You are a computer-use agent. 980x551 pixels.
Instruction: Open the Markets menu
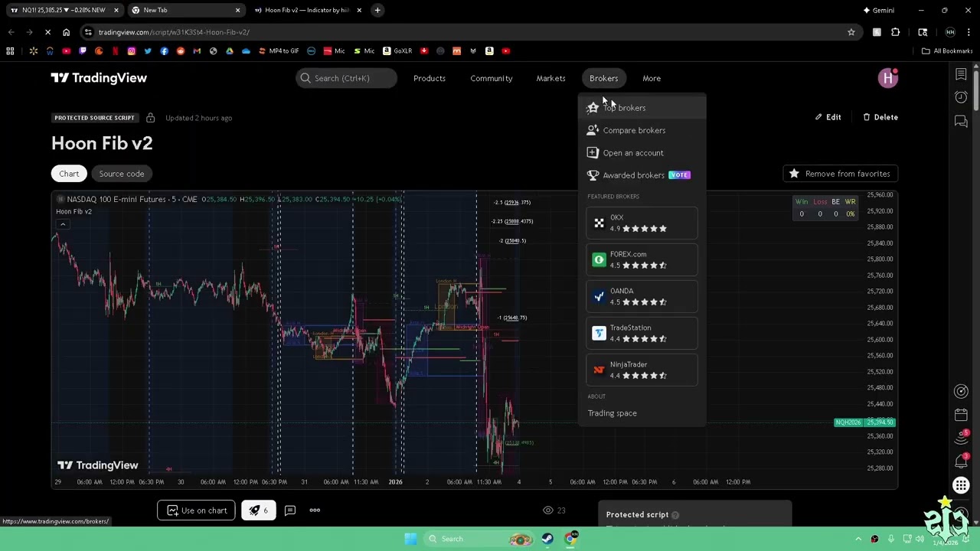(550, 78)
